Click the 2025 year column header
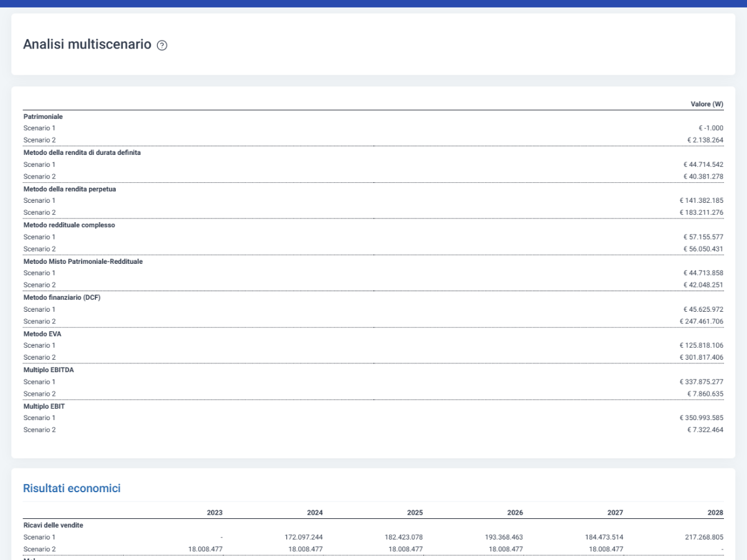 pos(415,513)
